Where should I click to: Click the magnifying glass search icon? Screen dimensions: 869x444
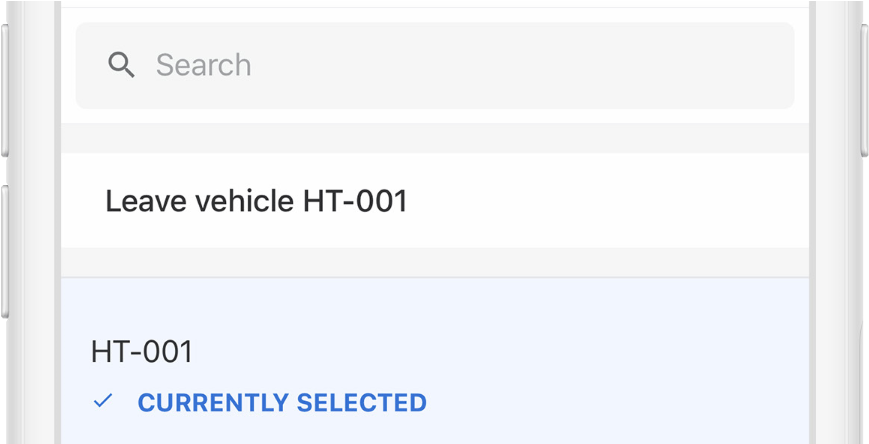tap(122, 66)
